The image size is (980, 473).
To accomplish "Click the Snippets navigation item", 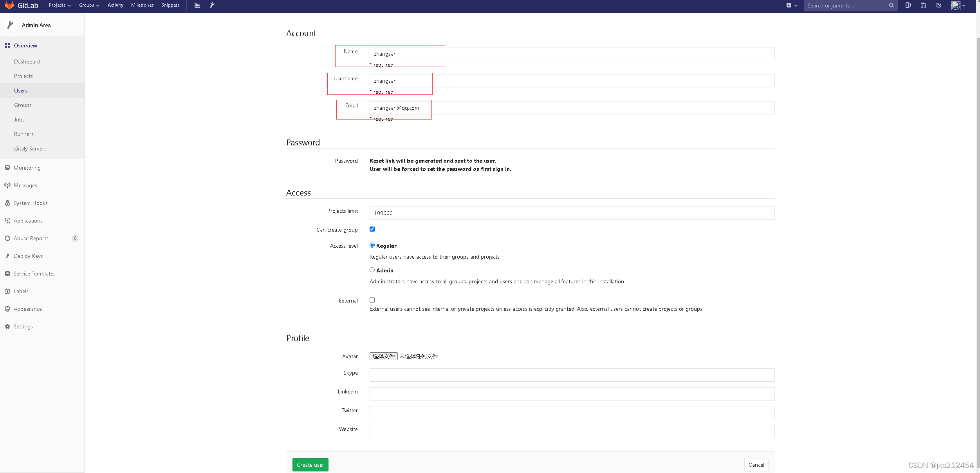I will (170, 5).
